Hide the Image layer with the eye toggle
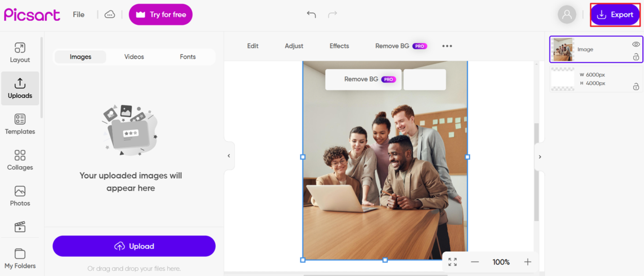 coord(636,44)
